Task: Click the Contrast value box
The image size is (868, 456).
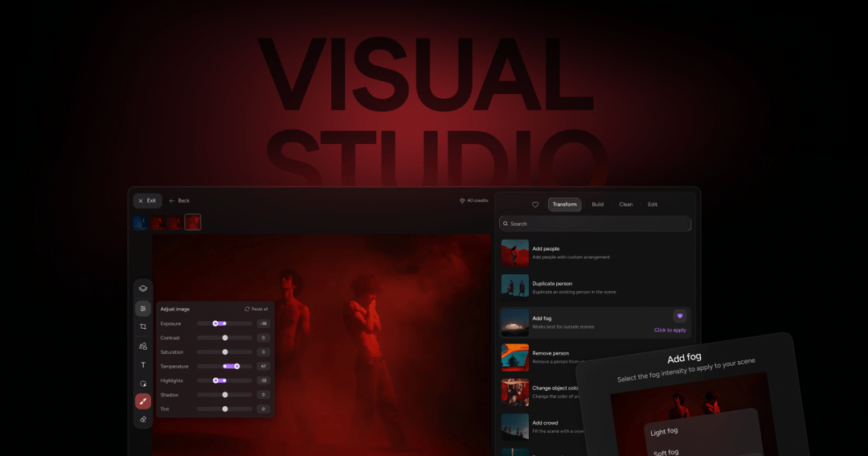Action: (264, 338)
